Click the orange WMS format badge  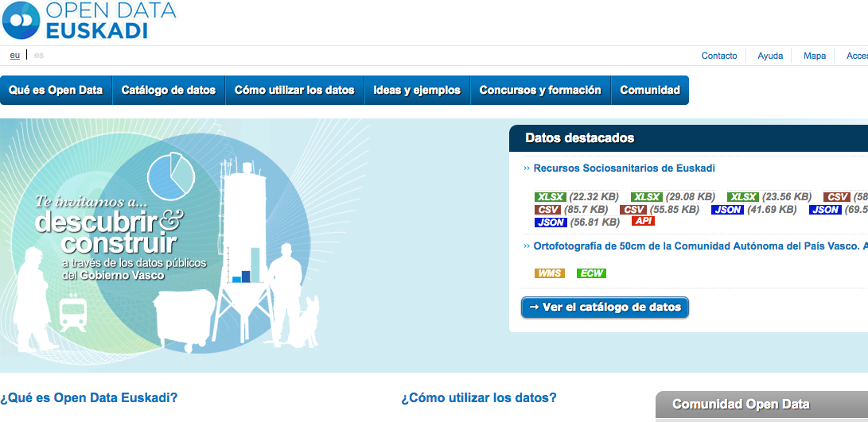[549, 273]
